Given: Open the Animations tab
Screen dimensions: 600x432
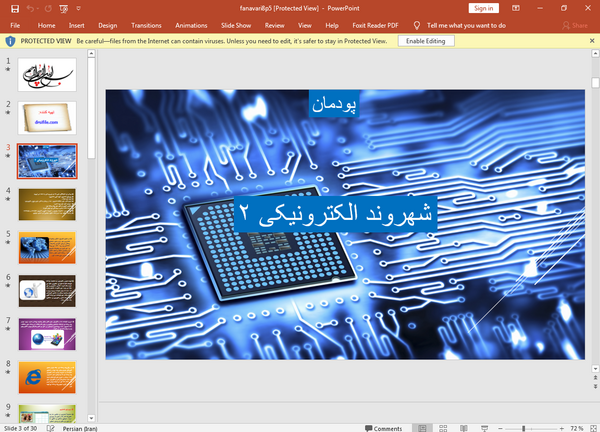Looking at the screenshot, I should [191, 26].
